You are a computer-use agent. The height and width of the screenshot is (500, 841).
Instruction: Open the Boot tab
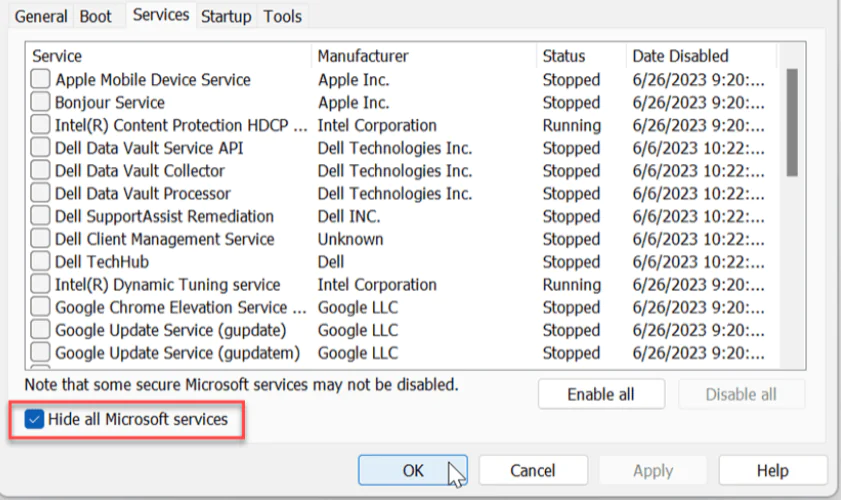click(x=95, y=17)
